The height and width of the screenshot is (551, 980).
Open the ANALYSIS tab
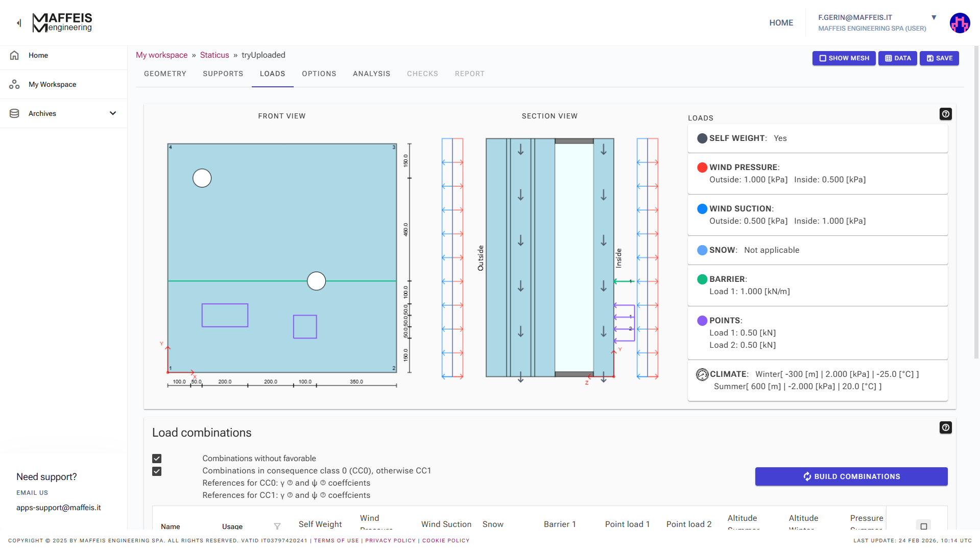point(371,74)
